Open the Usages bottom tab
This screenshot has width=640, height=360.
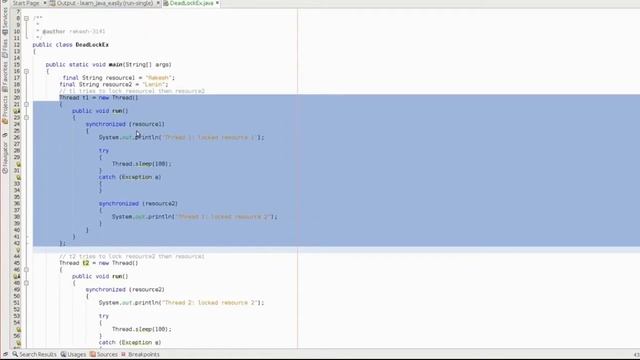pos(73,354)
